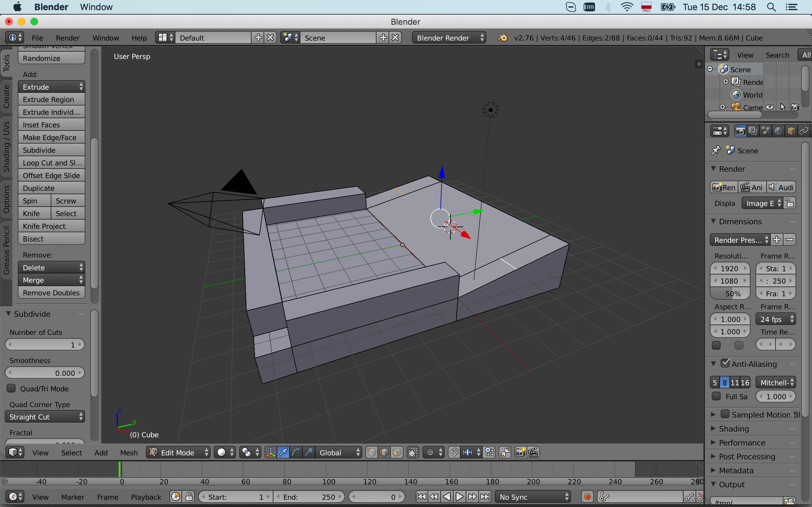The width and height of the screenshot is (812, 507).
Task: Click the snap magnet icon
Action: (x=454, y=452)
